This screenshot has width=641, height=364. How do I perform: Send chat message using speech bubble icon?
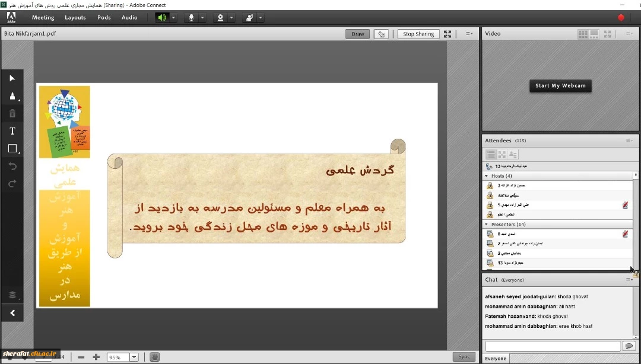tap(628, 346)
